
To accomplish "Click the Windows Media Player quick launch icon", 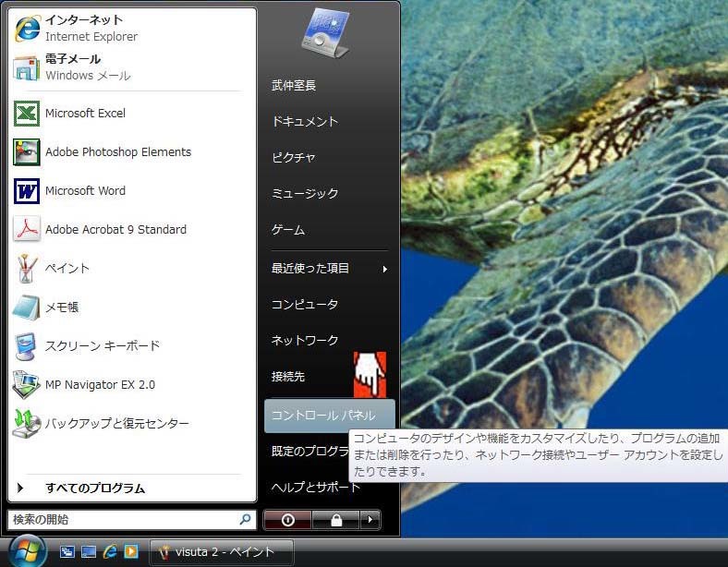I will tap(131, 551).
